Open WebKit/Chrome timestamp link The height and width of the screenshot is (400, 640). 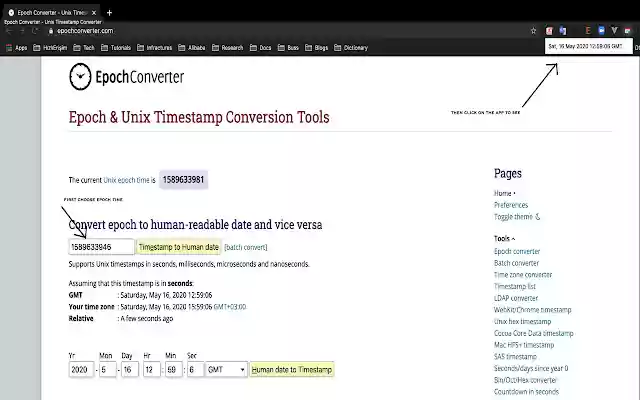coord(533,310)
